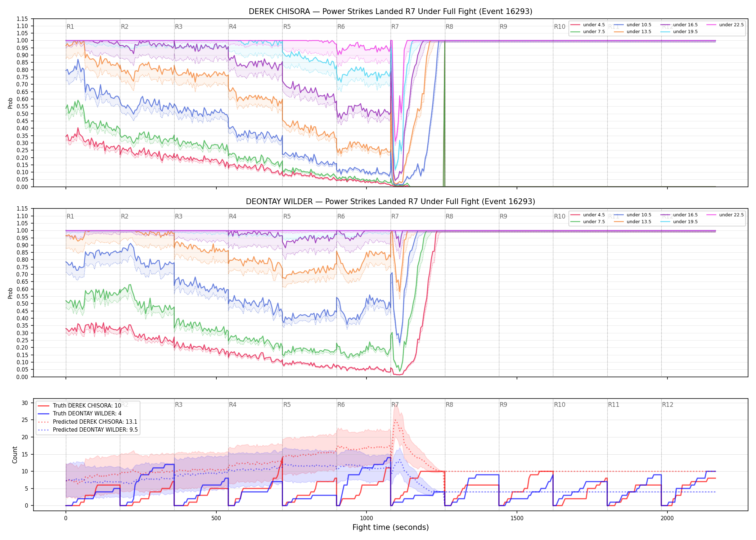Click the '1.15' y-tick in the Chisora chart

22,19
